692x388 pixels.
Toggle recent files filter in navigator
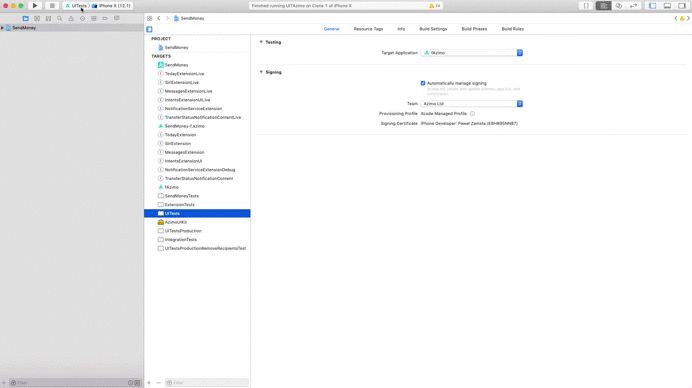131,383
